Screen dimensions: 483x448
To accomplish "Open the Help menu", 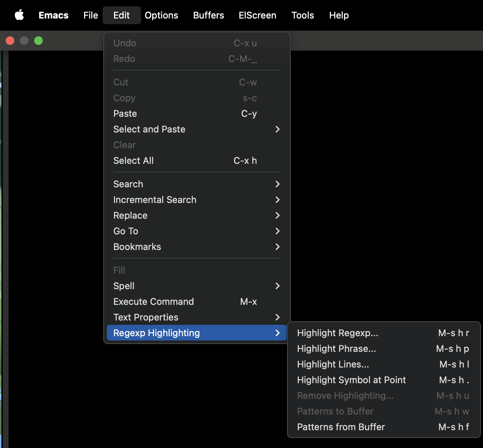I will (339, 15).
